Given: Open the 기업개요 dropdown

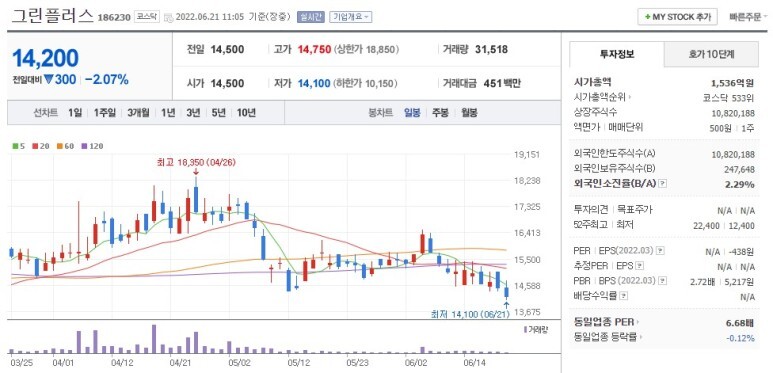Looking at the screenshot, I should (351, 17).
